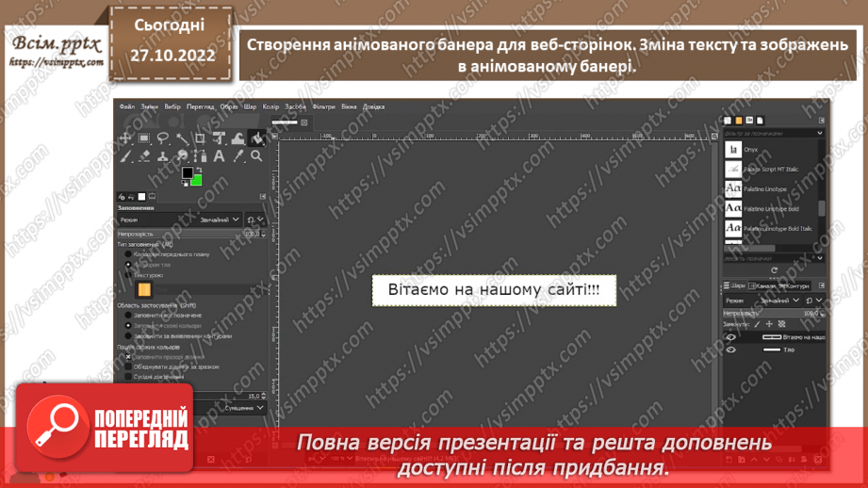Select the Rectangle Select tool
This screenshot has height=488, width=868.
(143, 138)
